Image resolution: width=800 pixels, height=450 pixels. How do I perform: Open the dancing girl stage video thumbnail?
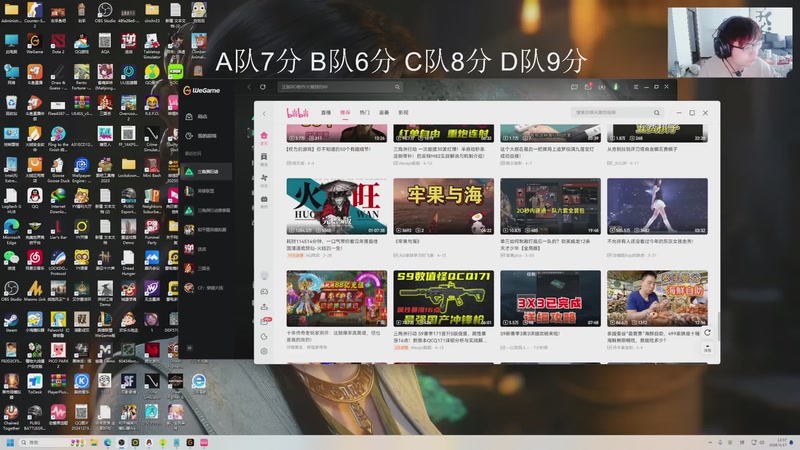[657, 207]
